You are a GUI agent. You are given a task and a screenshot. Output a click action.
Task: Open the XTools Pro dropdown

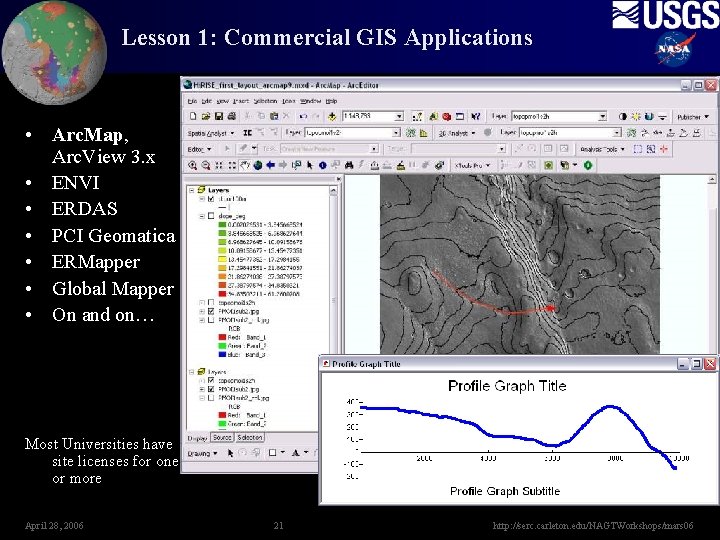pyautogui.click(x=472, y=165)
